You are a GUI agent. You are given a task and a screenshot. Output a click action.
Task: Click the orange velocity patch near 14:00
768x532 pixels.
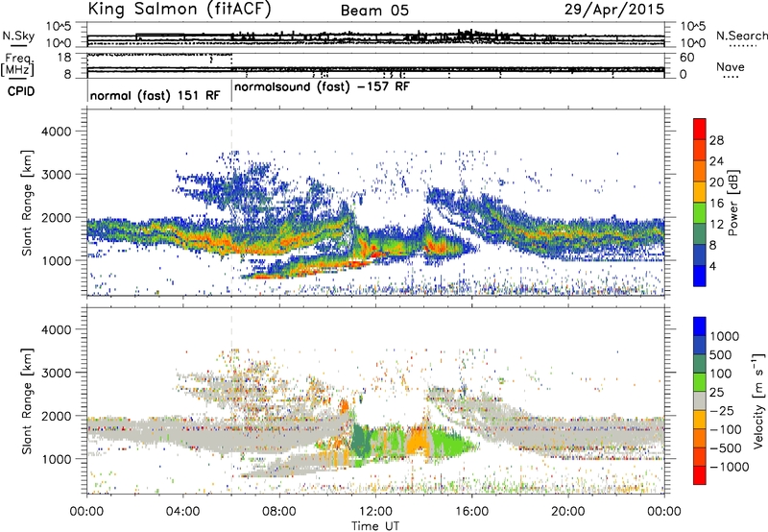418,440
